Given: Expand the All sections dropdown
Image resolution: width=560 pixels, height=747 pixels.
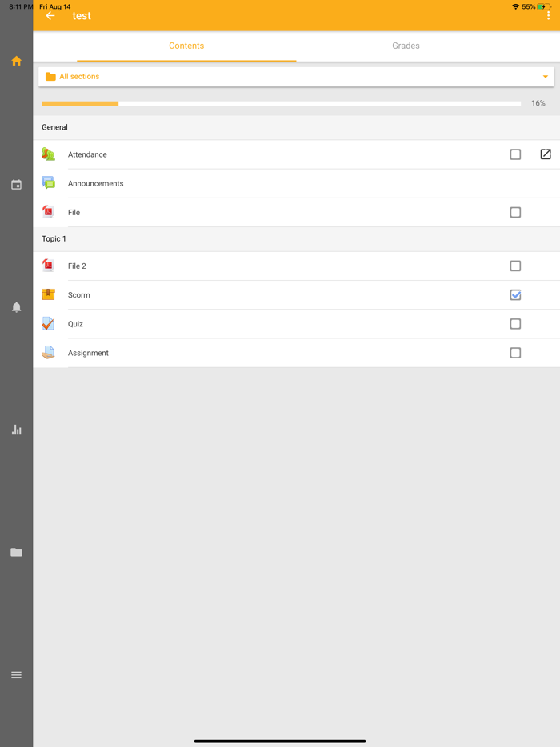Looking at the screenshot, I should point(296,77).
